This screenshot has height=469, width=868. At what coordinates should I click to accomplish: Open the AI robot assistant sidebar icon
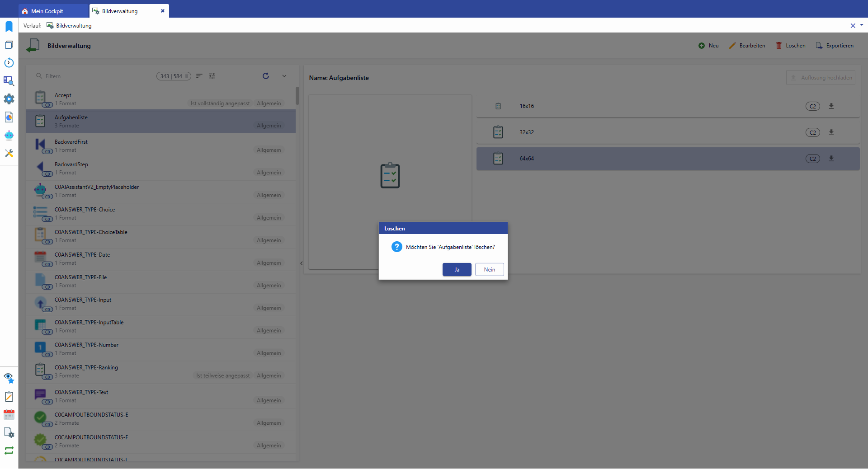9,135
